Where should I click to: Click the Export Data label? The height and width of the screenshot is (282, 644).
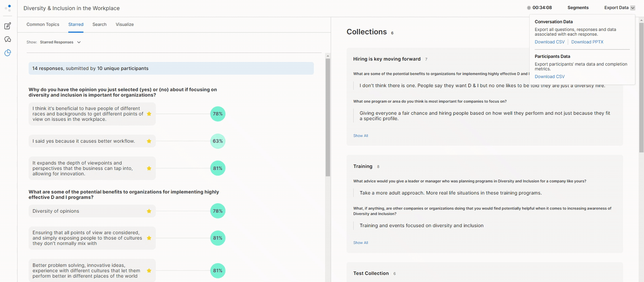616,8
